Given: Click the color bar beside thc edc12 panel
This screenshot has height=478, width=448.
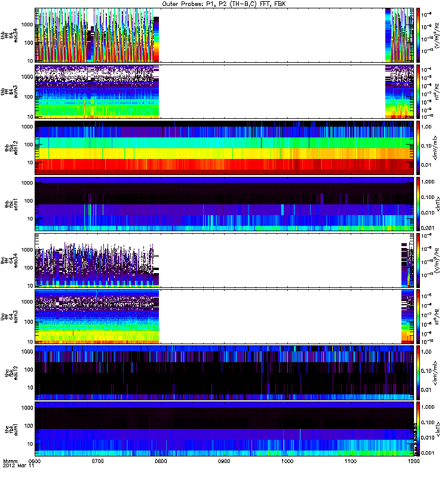Looking at the screenshot, I should 418,372.
